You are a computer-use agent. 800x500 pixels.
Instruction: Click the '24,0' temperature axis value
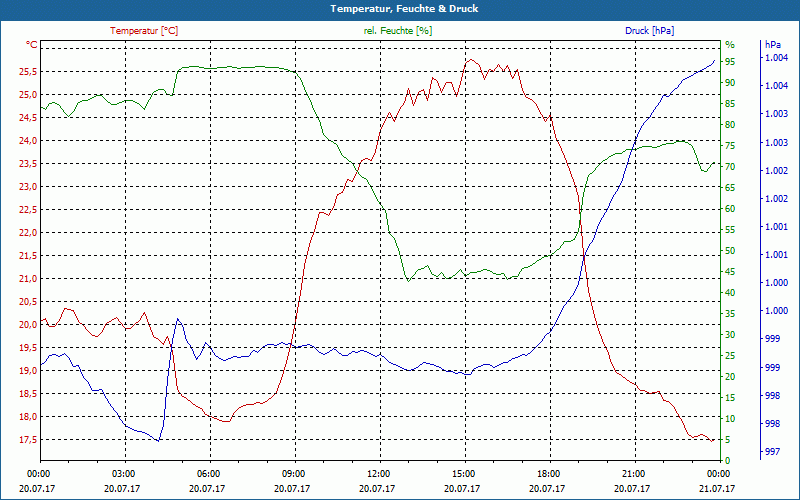point(28,141)
